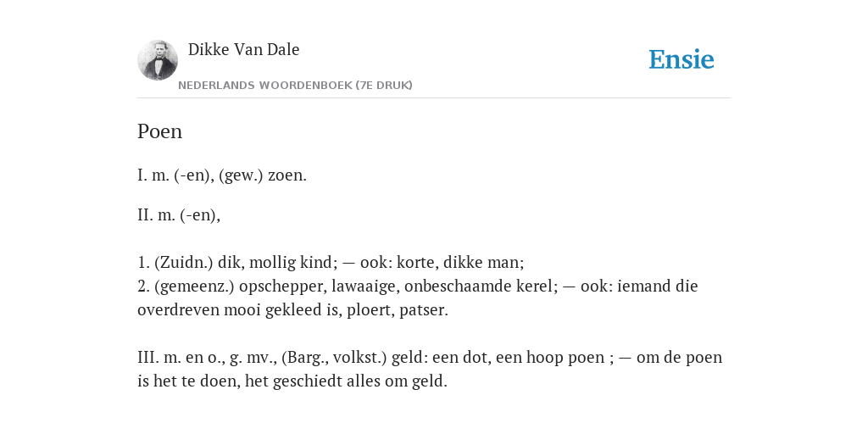
Task: Go to the Ensie logo
Action: [682, 59]
